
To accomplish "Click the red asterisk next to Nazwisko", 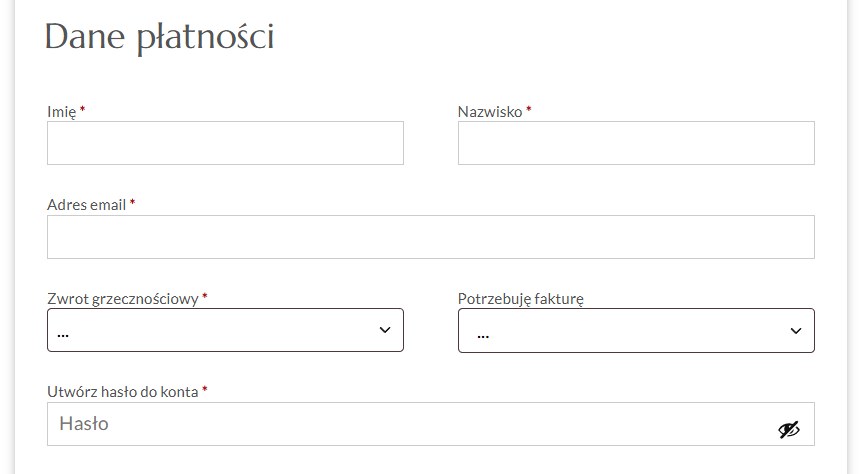I will [x=529, y=111].
